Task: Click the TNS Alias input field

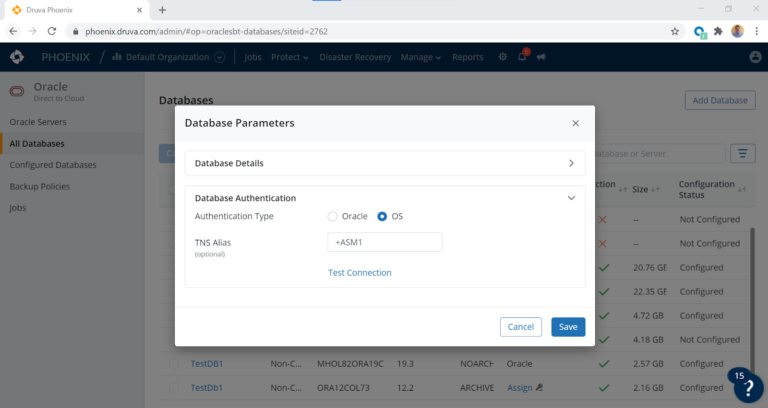Action: pos(384,242)
